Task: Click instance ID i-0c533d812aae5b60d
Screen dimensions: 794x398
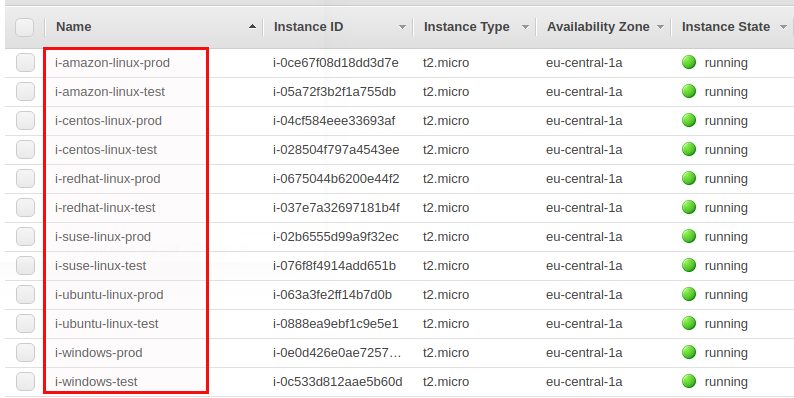Action: (338, 381)
